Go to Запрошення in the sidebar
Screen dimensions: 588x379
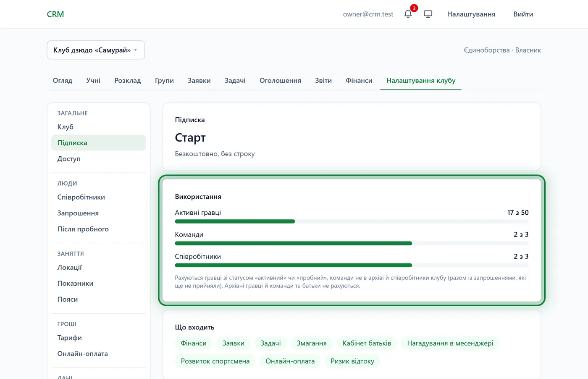(x=99, y=213)
